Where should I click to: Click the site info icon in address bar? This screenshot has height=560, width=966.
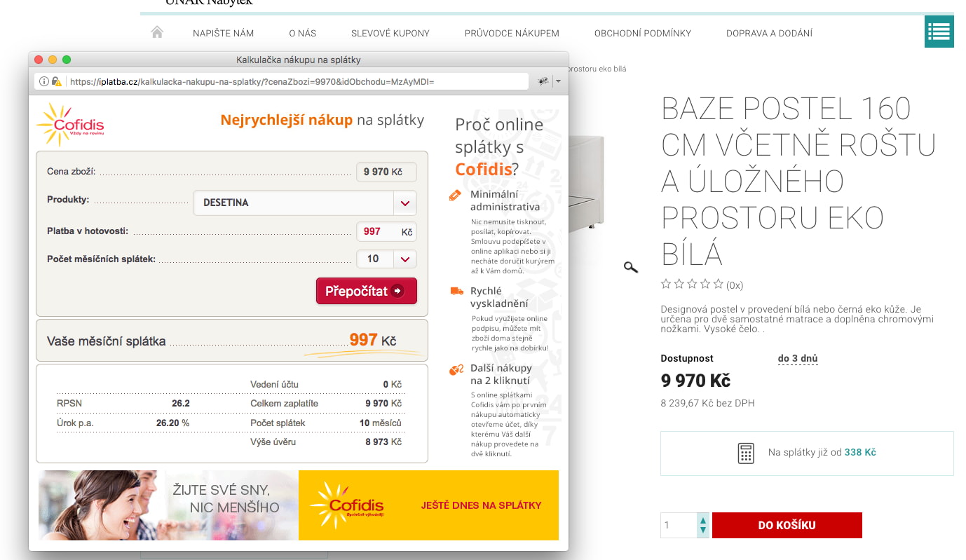43,81
